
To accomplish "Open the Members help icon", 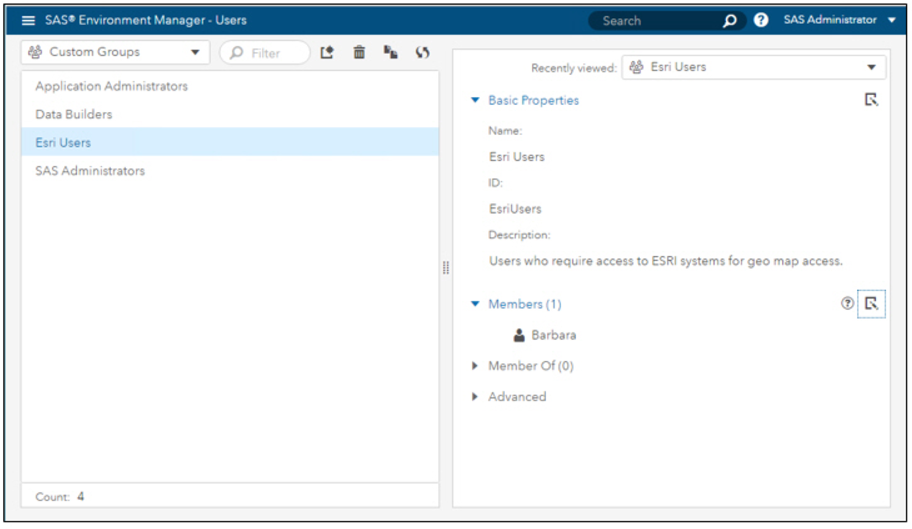I will point(847,303).
